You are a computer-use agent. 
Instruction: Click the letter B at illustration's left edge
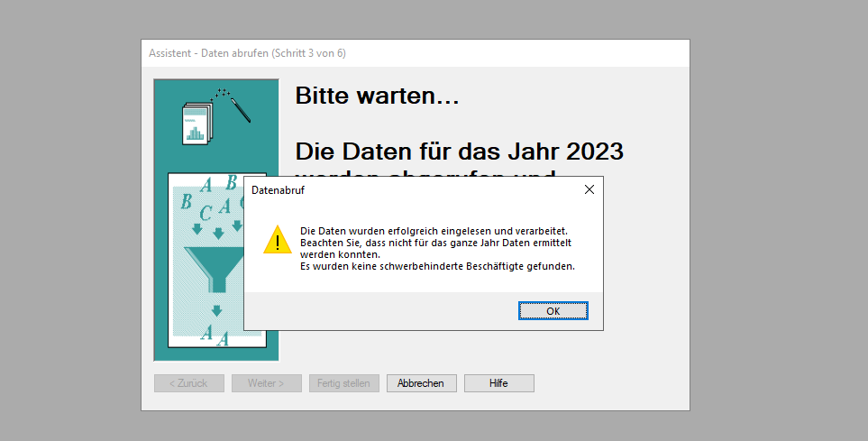click(x=187, y=200)
